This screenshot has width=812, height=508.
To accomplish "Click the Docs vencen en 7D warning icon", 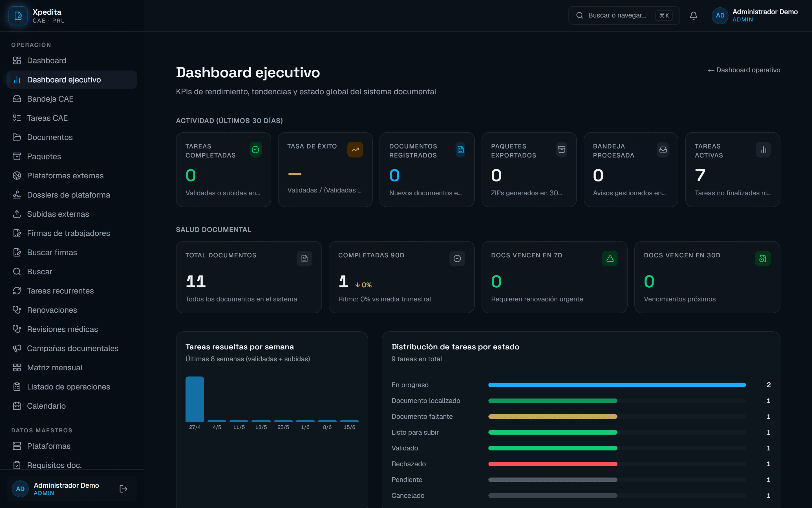I will pos(610,258).
